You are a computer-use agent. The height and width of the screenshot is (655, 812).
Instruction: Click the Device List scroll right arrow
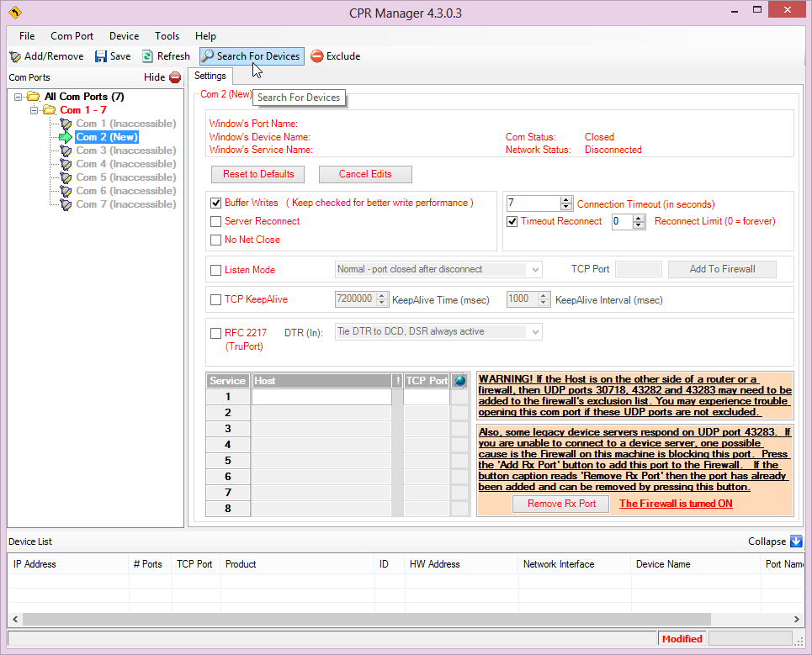tap(797, 620)
